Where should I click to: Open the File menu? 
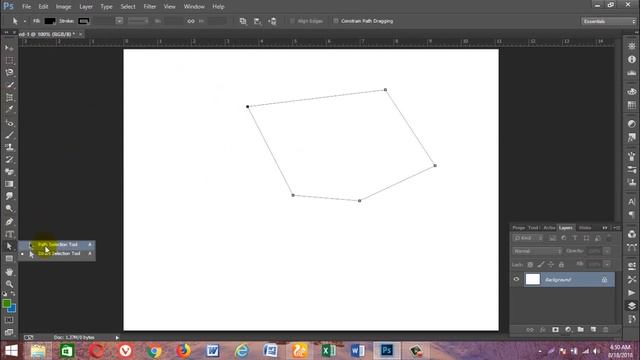(x=27, y=7)
